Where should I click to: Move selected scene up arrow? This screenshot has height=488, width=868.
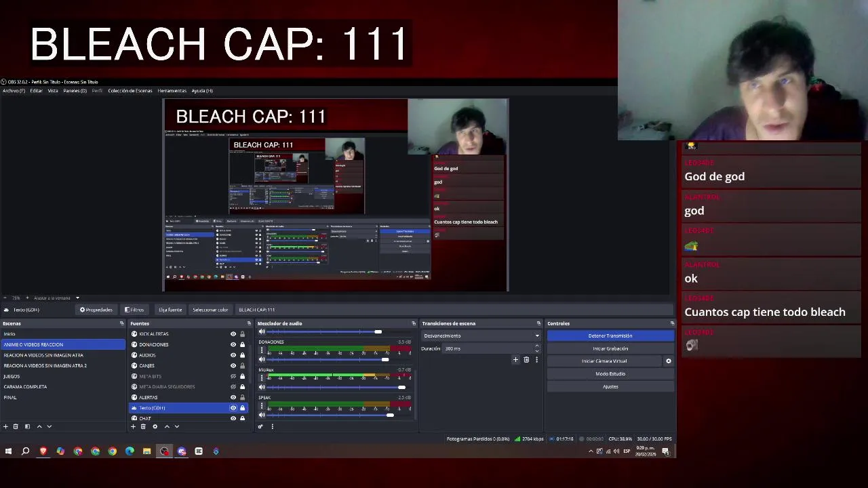pyautogui.click(x=39, y=426)
